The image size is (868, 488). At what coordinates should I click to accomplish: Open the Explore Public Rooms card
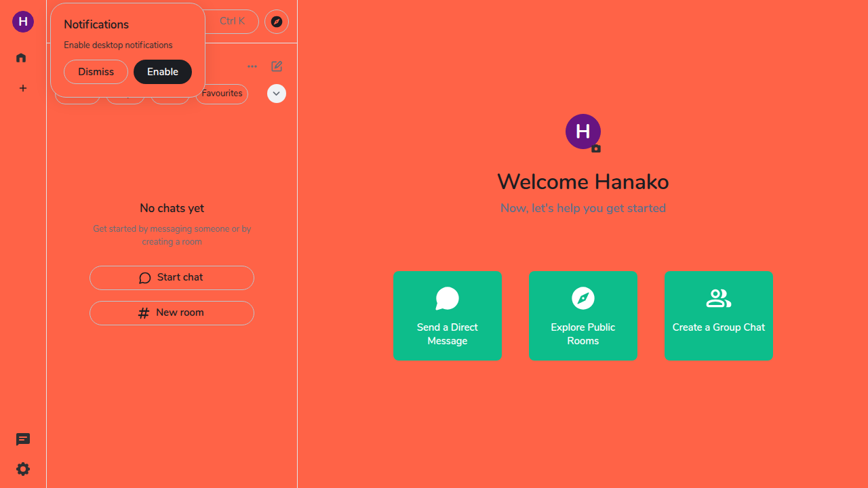pyautogui.click(x=583, y=316)
